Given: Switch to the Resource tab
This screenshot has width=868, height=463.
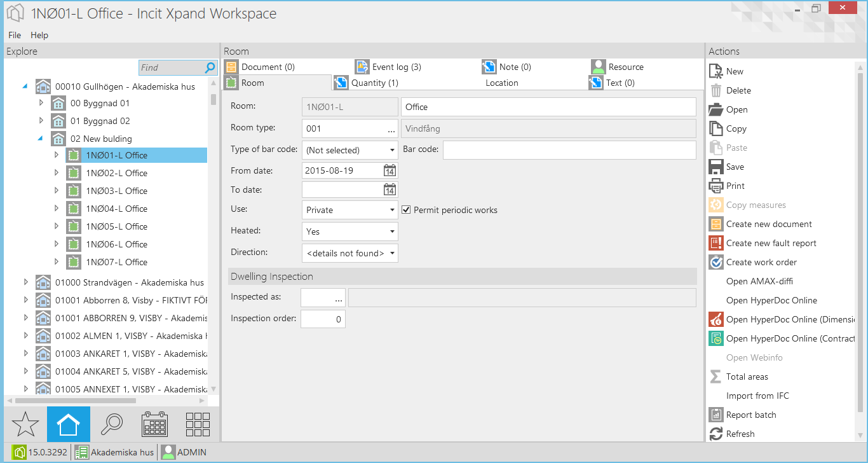Looking at the screenshot, I should point(618,67).
